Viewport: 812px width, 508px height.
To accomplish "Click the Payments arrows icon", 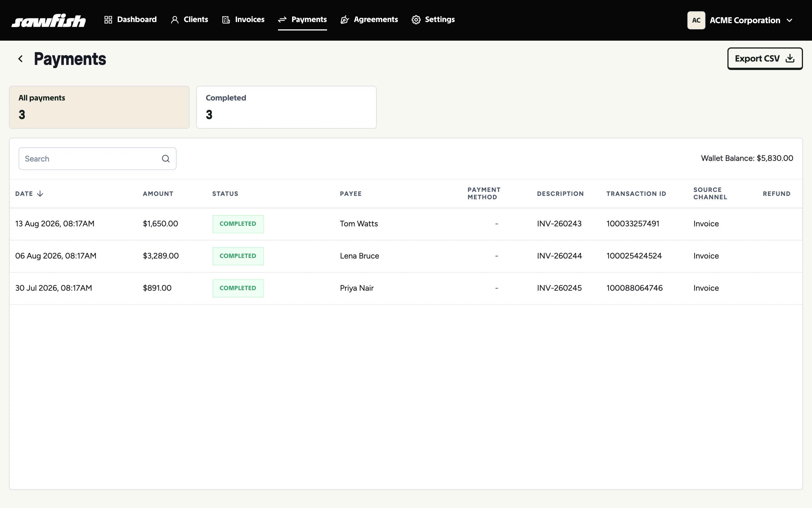I will [x=282, y=20].
